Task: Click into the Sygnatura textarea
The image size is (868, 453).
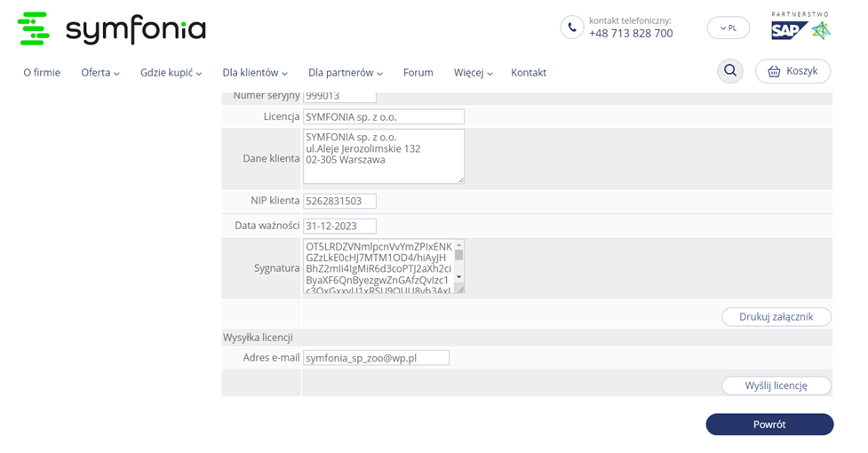Action: (378, 266)
